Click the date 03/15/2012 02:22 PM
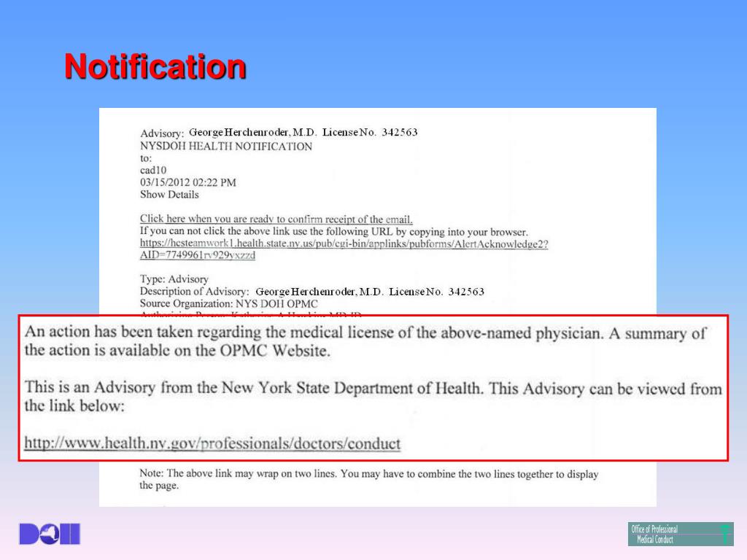This screenshot has width=747, height=560. [187, 182]
